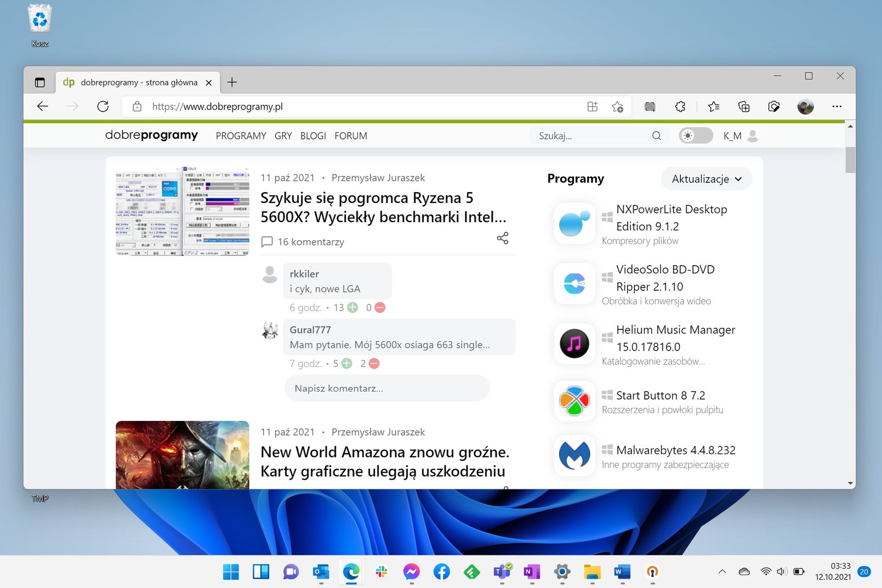Click the Napisz komentarz input field
Viewport: 882px width, 588px height.
tap(387, 388)
